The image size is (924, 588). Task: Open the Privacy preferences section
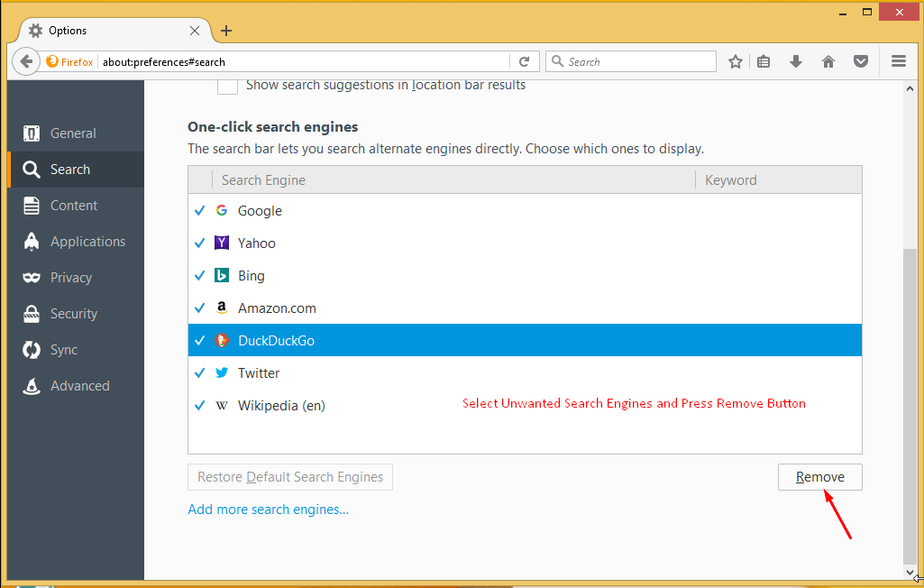pos(76,277)
